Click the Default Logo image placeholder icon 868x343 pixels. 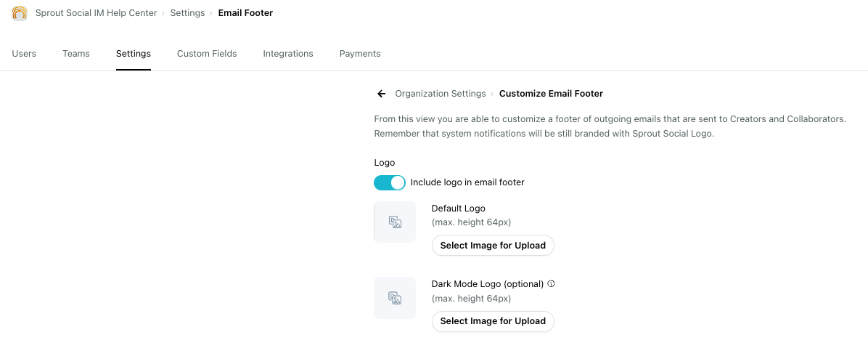(395, 222)
